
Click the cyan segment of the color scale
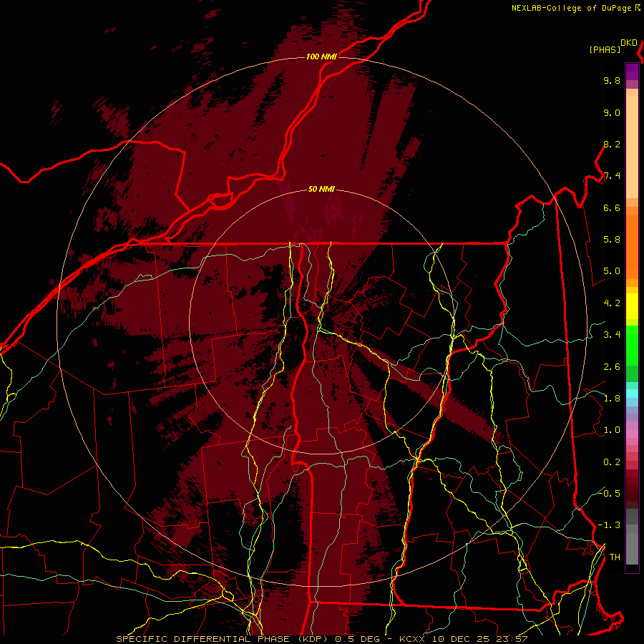coord(632,394)
